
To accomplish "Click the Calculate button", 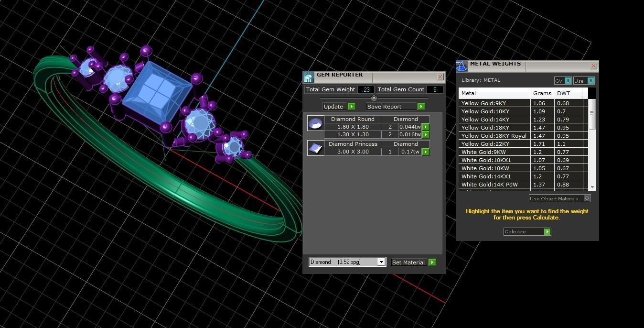I will click(x=527, y=232).
